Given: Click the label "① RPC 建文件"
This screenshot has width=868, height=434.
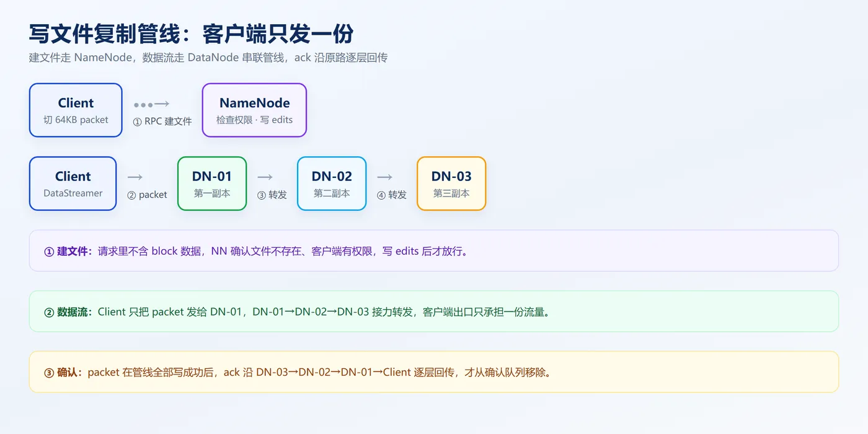Looking at the screenshot, I should pos(162,122).
